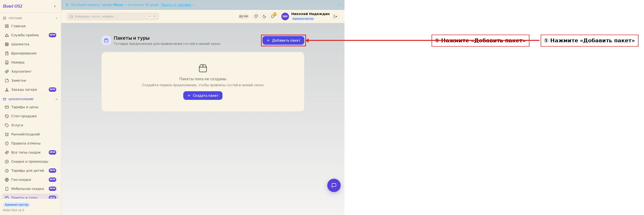Collapse the ОПЕРАЦИИ section
This screenshot has width=644, height=215.
click(x=30, y=18)
